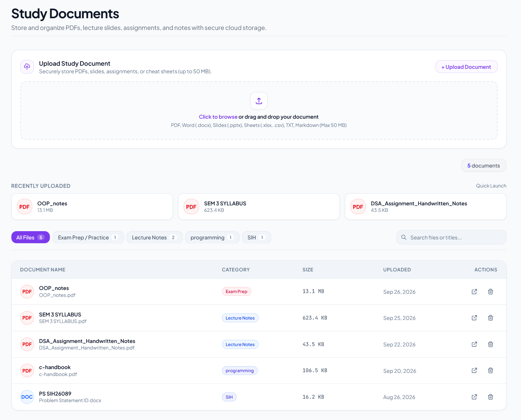
Task: Open DSA_Assignment_Handwritten_Notes external link icon in table
Action: (x=474, y=344)
